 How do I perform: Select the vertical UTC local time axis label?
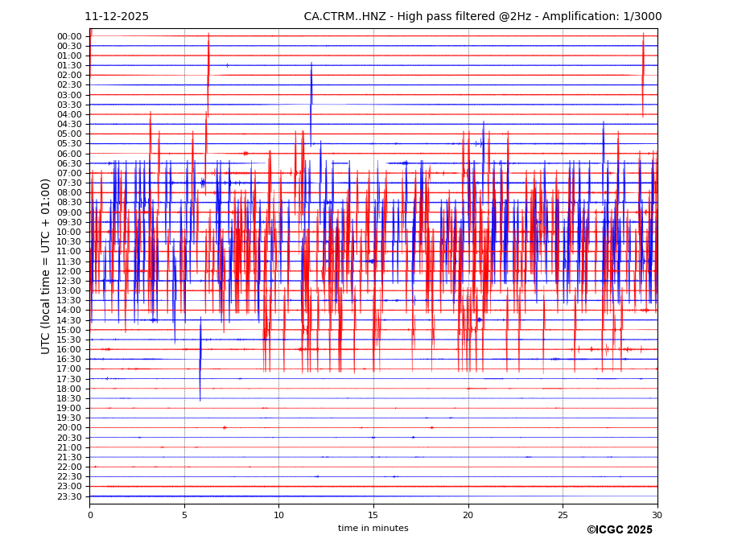coord(46,266)
